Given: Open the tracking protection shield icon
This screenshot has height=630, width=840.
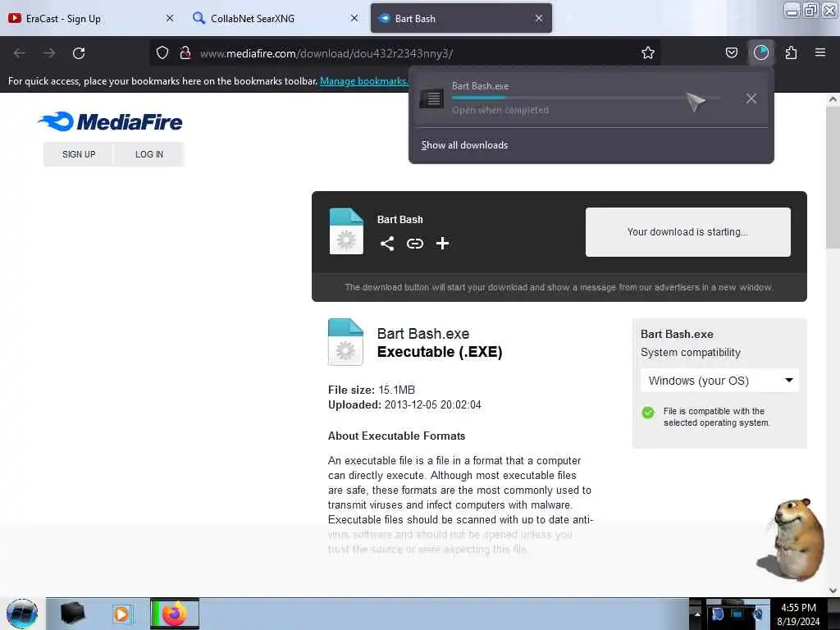Looking at the screenshot, I should coord(162,52).
